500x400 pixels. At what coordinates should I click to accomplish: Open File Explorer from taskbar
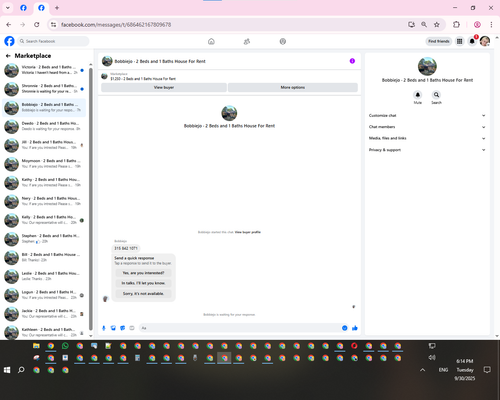coord(36,346)
